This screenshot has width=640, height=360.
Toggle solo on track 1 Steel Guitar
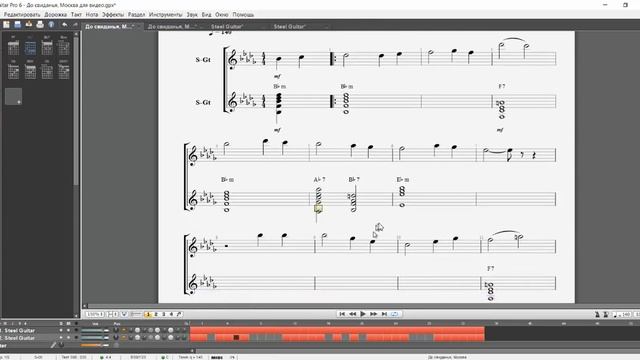[x=61, y=330]
